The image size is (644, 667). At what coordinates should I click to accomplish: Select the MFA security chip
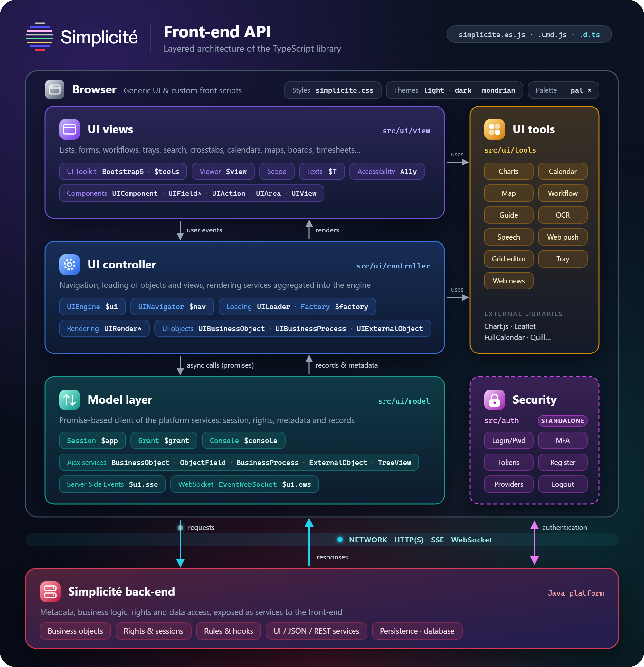pyautogui.click(x=562, y=440)
